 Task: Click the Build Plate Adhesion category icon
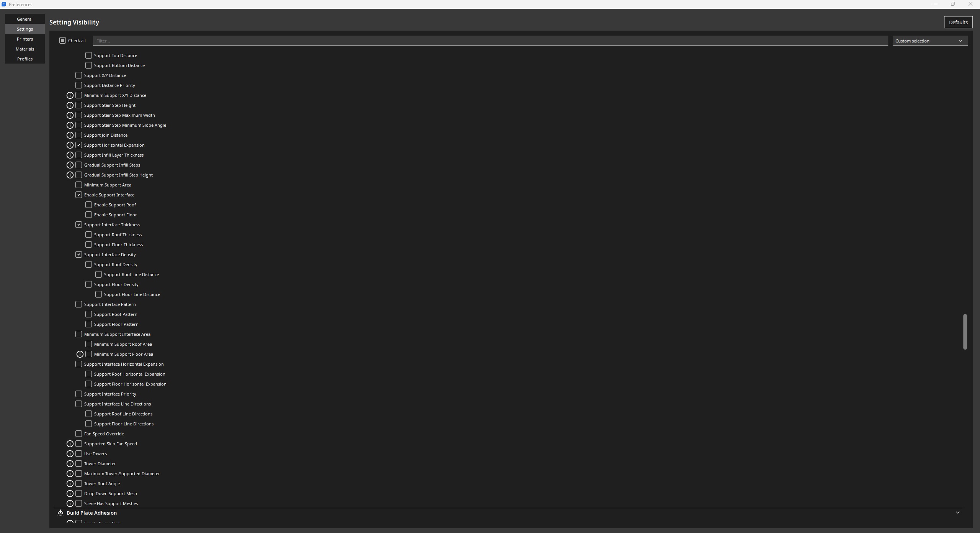[x=60, y=513]
